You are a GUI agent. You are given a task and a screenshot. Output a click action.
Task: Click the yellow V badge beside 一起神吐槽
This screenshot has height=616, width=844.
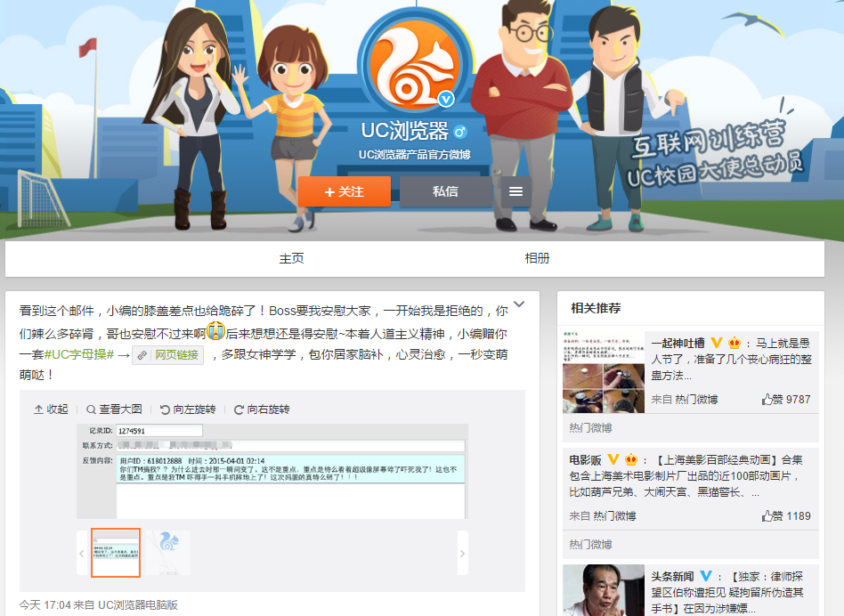click(716, 343)
